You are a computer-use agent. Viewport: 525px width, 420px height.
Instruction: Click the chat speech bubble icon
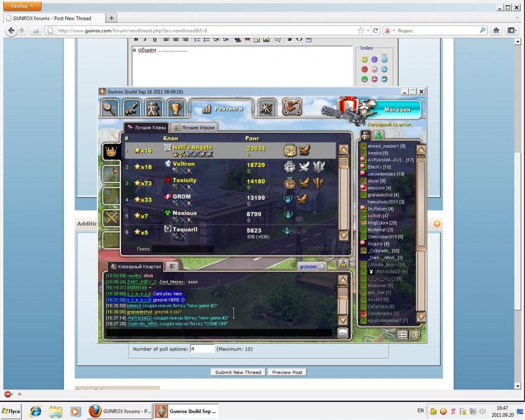pos(343,333)
